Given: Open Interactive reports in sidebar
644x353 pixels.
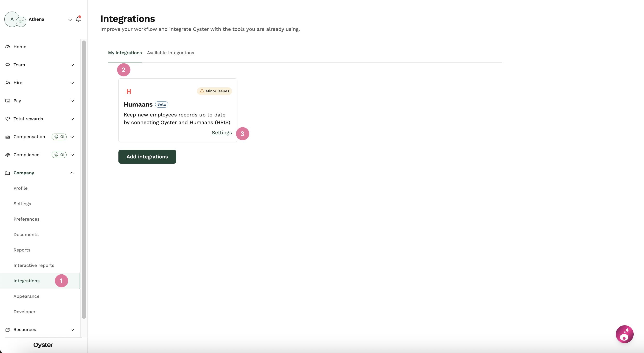Looking at the screenshot, I should 34,265.
